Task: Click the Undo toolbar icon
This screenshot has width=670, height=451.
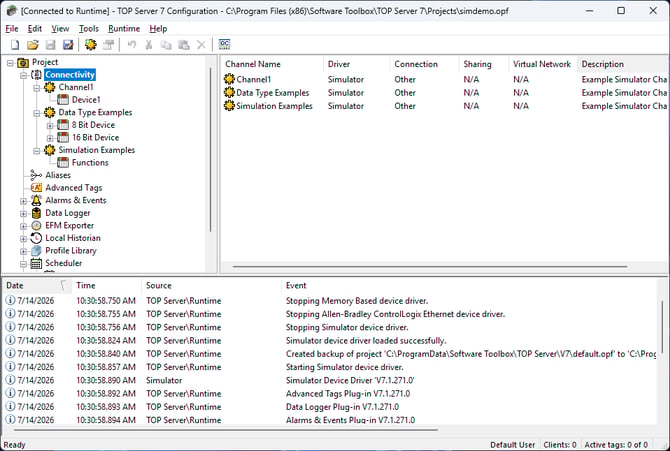Action: (x=132, y=44)
